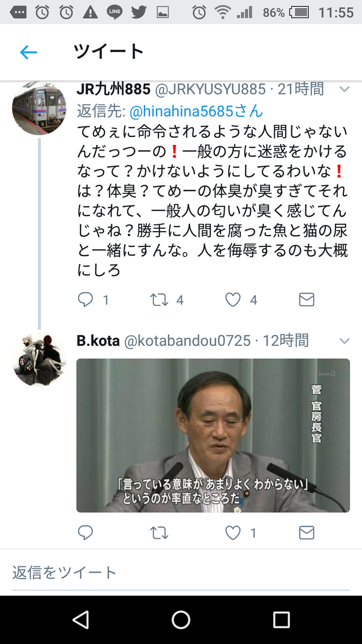The width and height of the screenshot is (362, 644).
Task: Like the JR九州885 tweet
Action: 233,300
